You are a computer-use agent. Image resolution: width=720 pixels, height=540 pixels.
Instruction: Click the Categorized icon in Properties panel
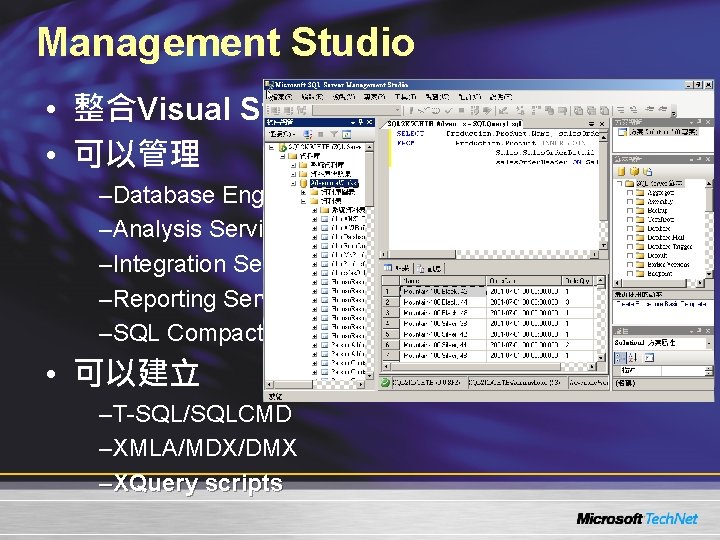coord(620,357)
